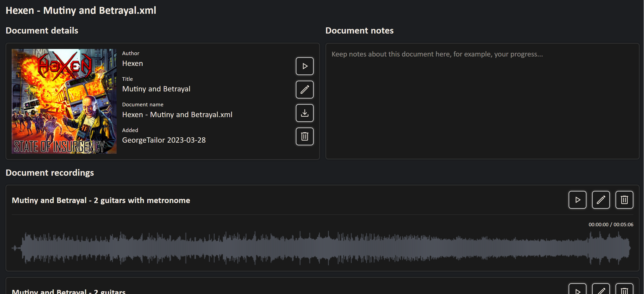Click the State of Insurgency album cover
Image resolution: width=644 pixels, height=294 pixels.
(64, 101)
